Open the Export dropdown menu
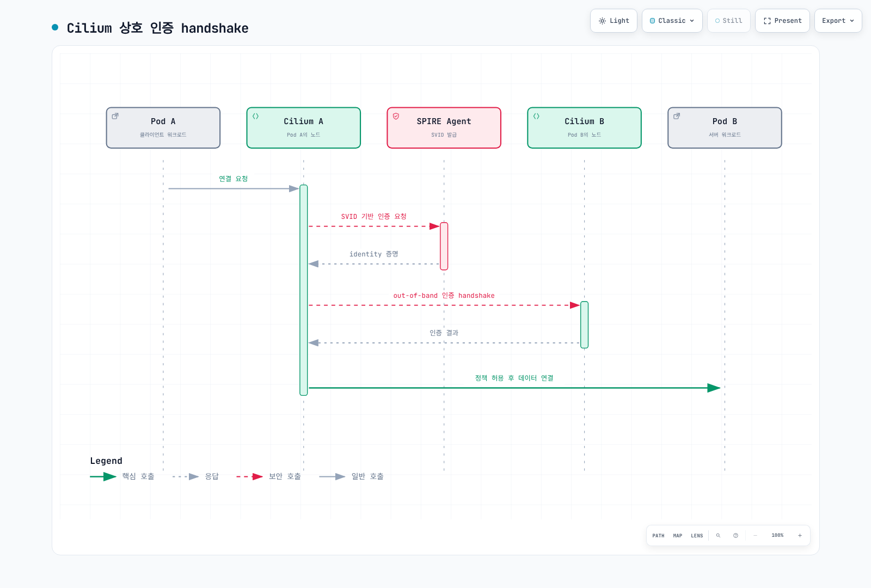Viewport: 871px width, 588px height. click(838, 21)
